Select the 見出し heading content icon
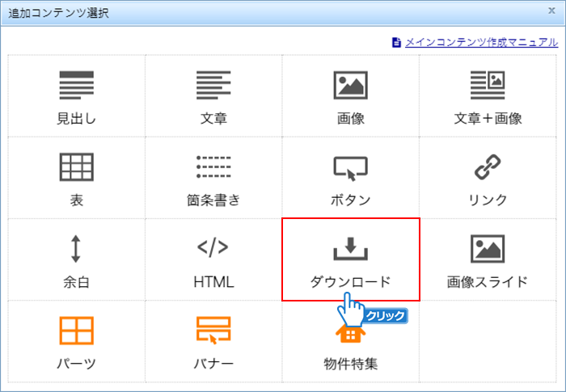 pyautogui.click(x=77, y=85)
